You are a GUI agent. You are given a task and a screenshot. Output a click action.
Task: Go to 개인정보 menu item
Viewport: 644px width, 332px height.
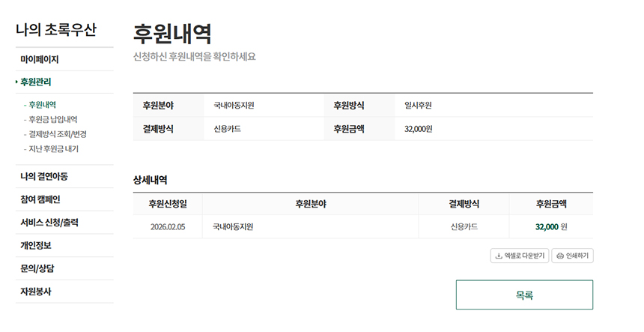pyautogui.click(x=36, y=245)
